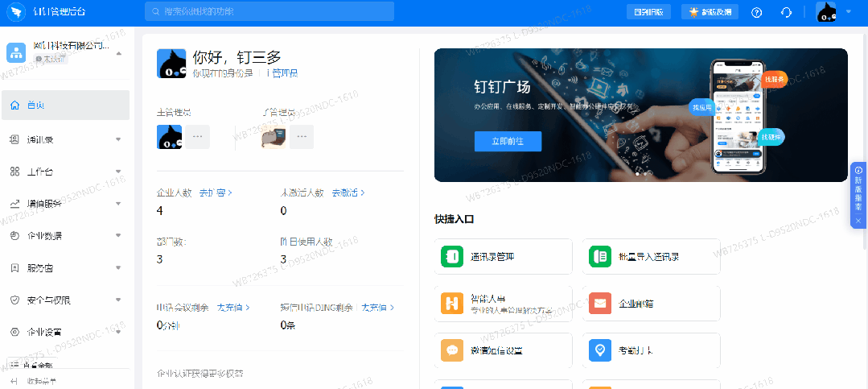
Task: Open the 管理员 identity link
Action: point(282,73)
